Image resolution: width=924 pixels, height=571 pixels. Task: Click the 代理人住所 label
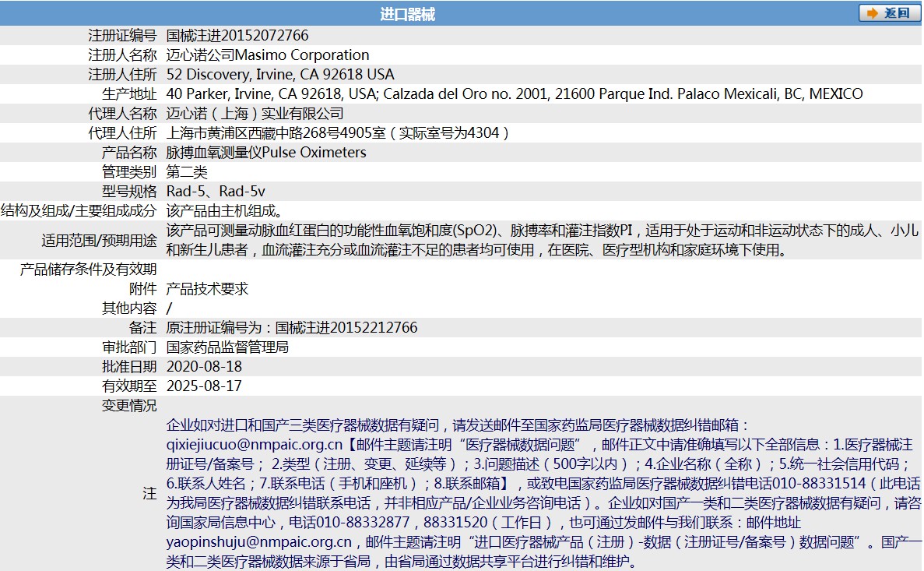(x=122, y=132)
